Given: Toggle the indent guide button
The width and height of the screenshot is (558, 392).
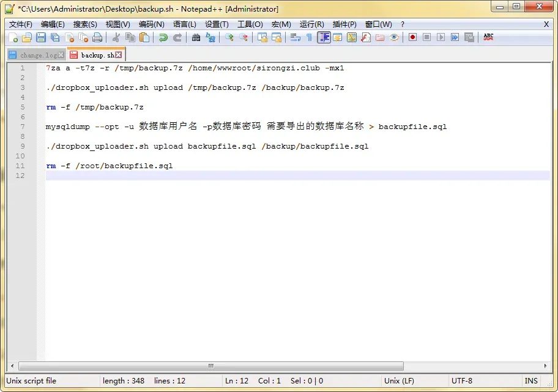Looking at the screenshot, I should pyautogui.click(x=324, y=37).
